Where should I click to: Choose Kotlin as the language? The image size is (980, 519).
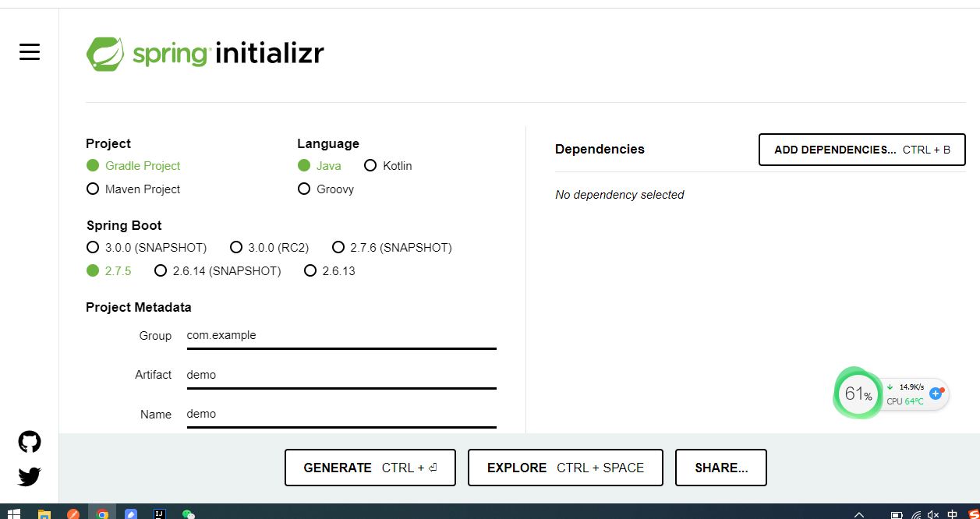click(x=387, y=166)
